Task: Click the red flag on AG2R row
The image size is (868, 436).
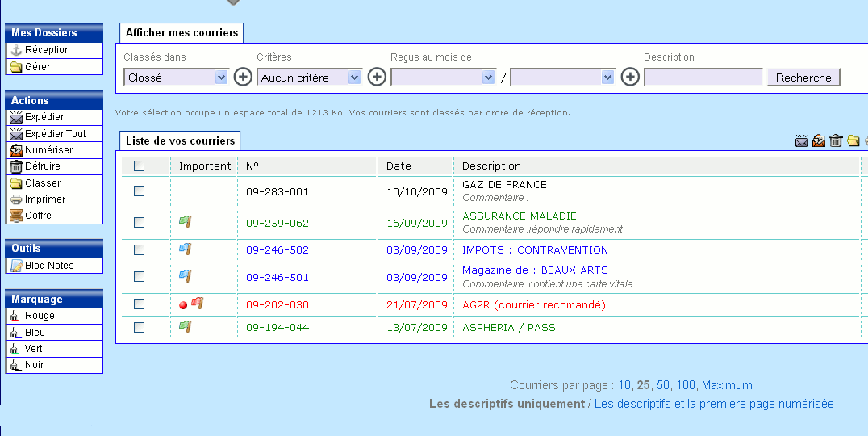Action: pos(198,304)
